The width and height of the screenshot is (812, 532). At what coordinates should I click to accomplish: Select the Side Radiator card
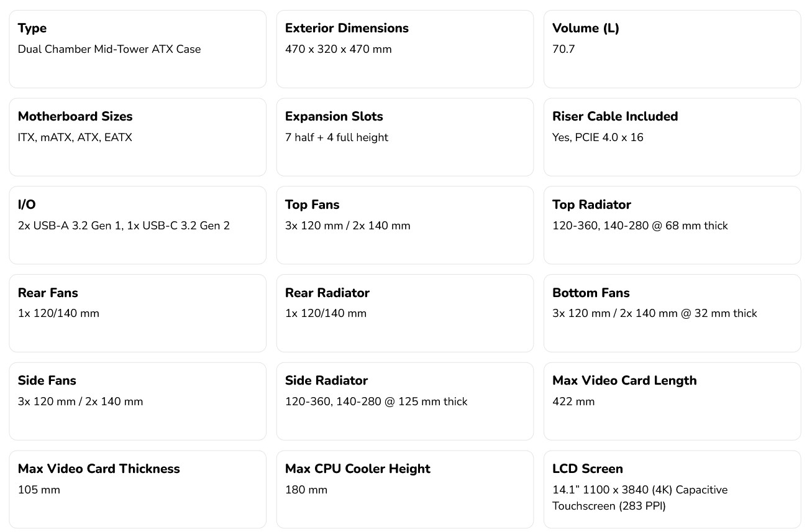405,401
